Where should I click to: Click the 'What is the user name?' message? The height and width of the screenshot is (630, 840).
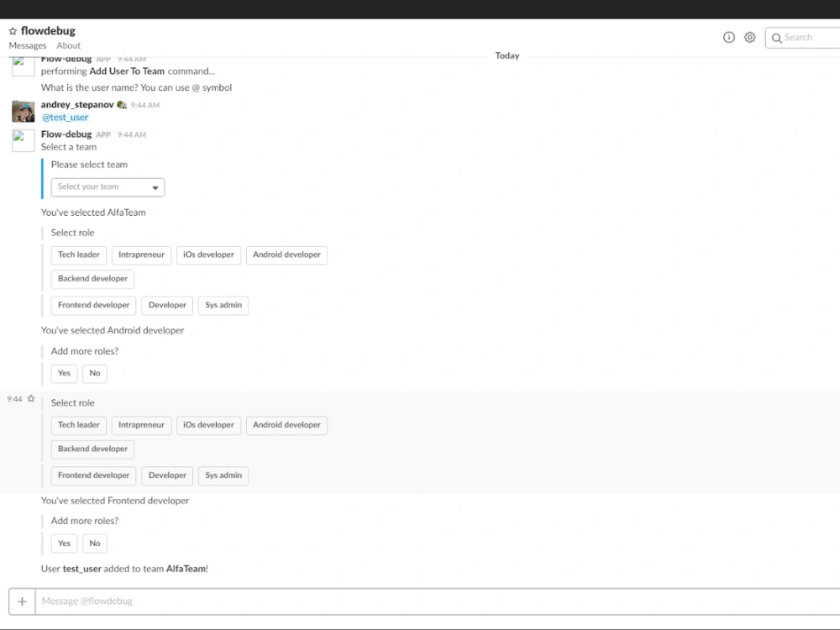pyautogui.click(x=137, y=88)
